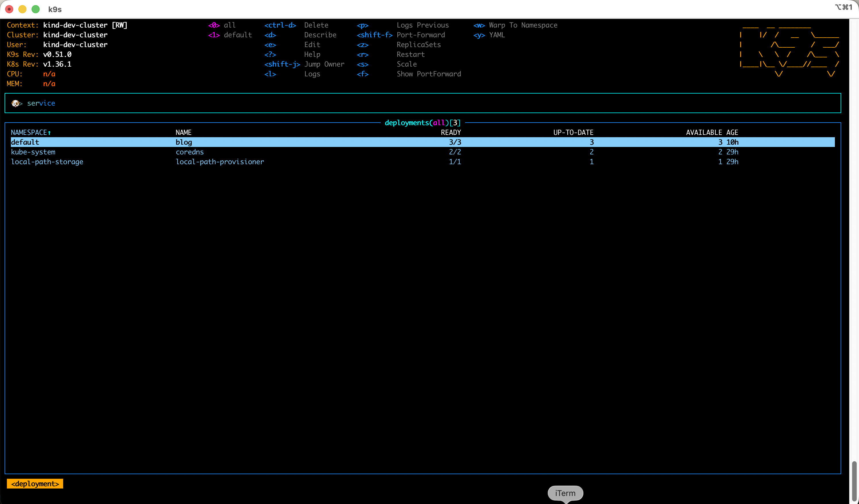This screenshot has width=859, height=504.
Task: Click the 10h age of blog
Action: 732,142
